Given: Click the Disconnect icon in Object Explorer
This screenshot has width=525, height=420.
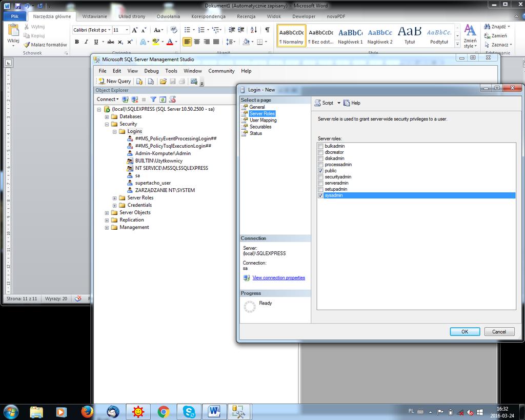Looking at the screenshot, I should (x=135, y=99).
